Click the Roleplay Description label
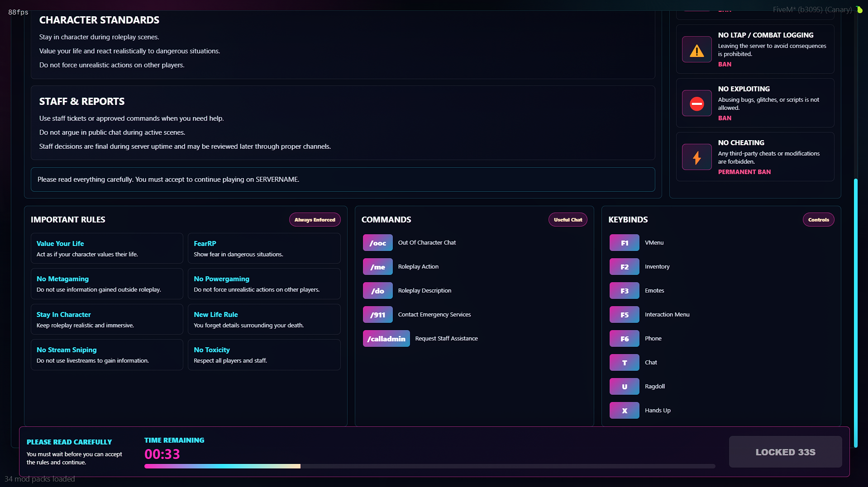Viewport: 868px width, 487px height. click(x=424, y=291)
